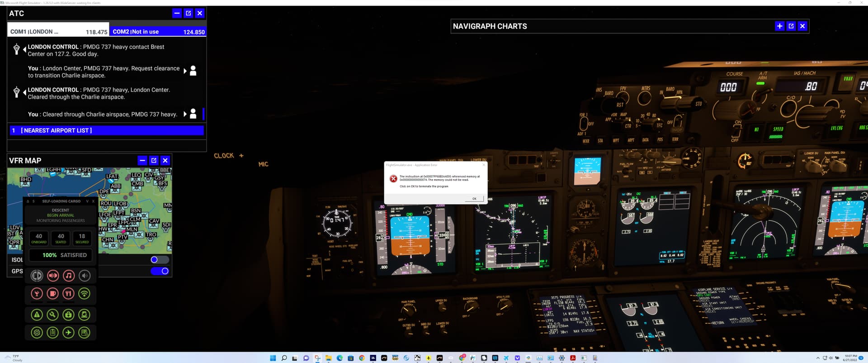The height and width of the screenshot is (363, 868).
Task: Click the fork and knife meal icon
Action: (69, 294)
